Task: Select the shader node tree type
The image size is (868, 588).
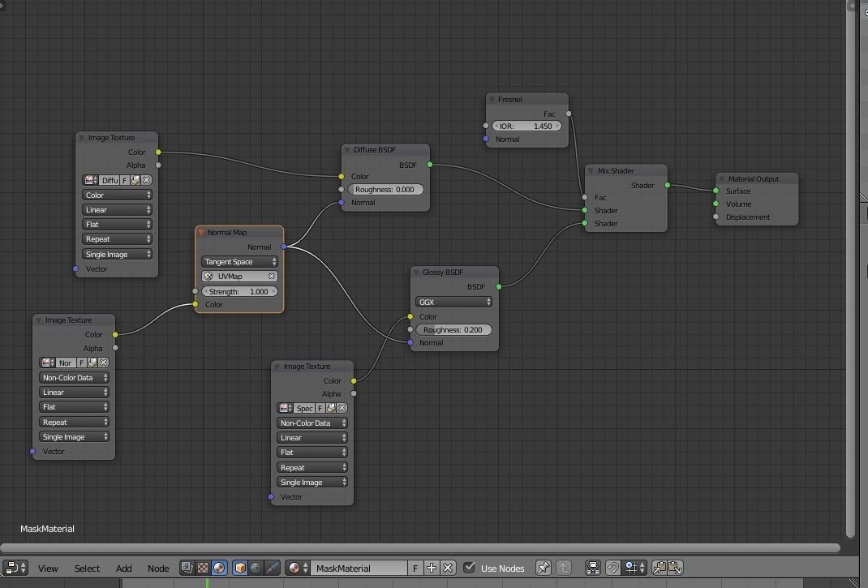Action: click(219, 568)
